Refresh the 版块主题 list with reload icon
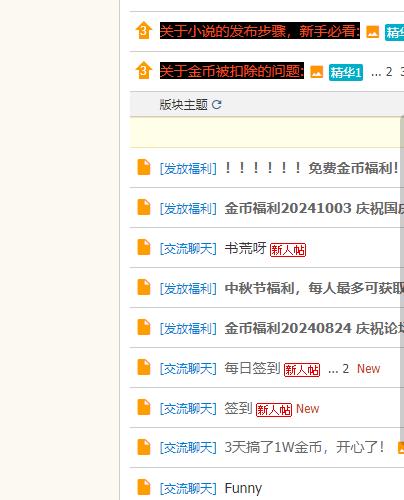The width and height of the screenshot is (404, 500). pos(217,105)
